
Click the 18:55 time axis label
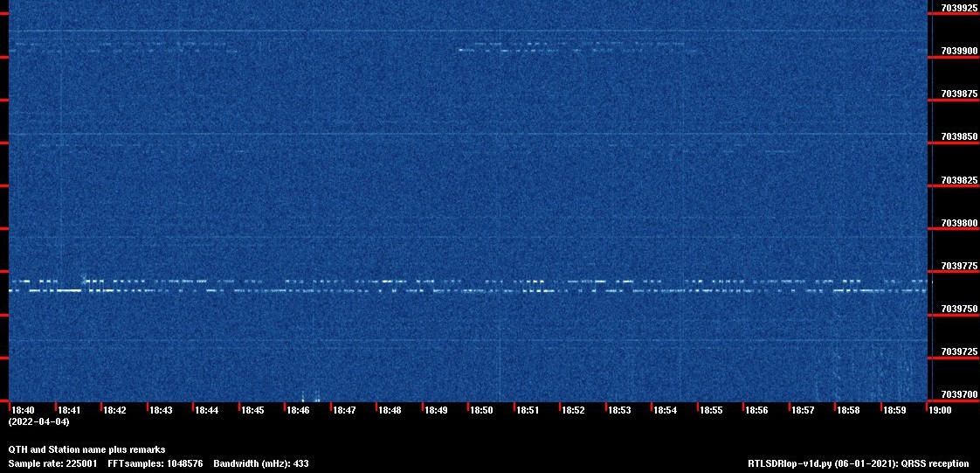(712, 410)
